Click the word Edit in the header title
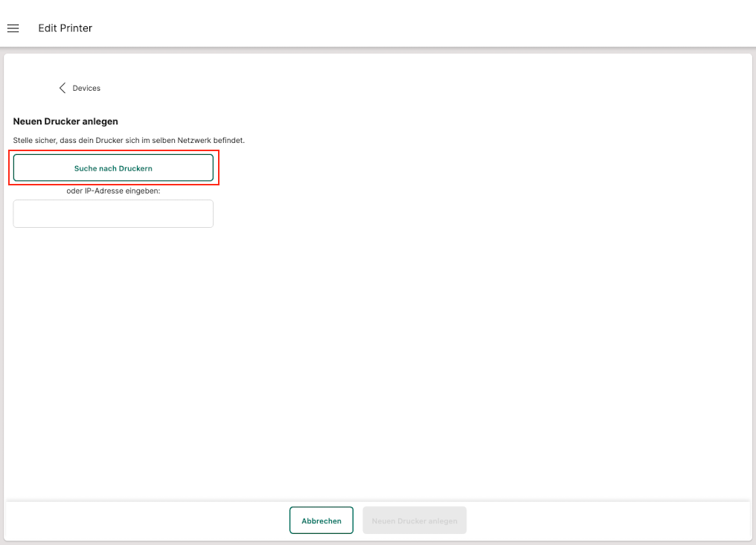 (46, 28)
